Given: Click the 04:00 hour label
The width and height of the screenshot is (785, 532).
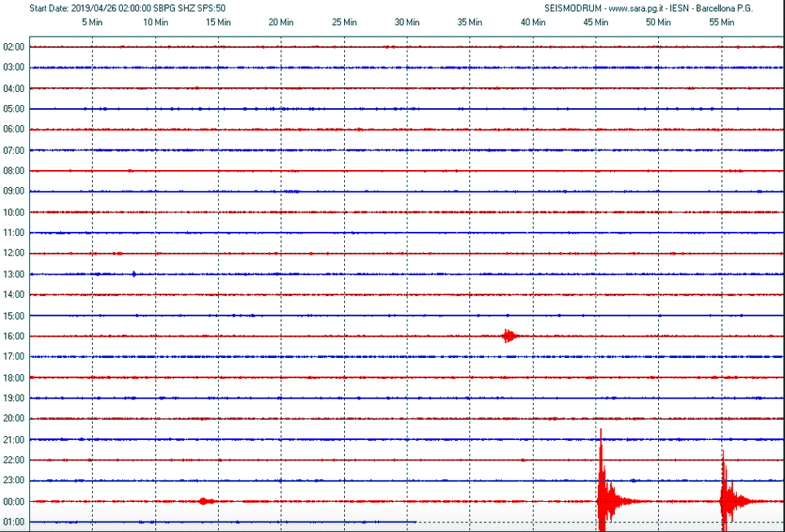Looking at the screenshot, I should point(14,89).
